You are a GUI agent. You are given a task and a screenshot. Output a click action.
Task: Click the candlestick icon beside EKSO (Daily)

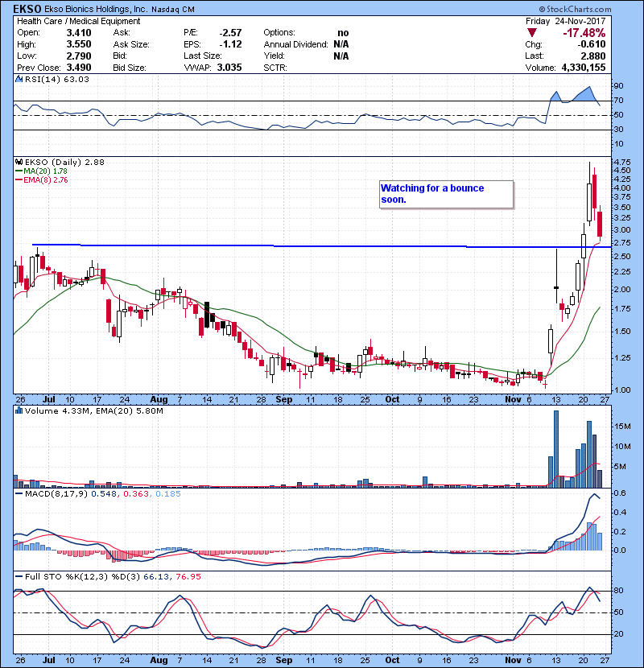19,162
